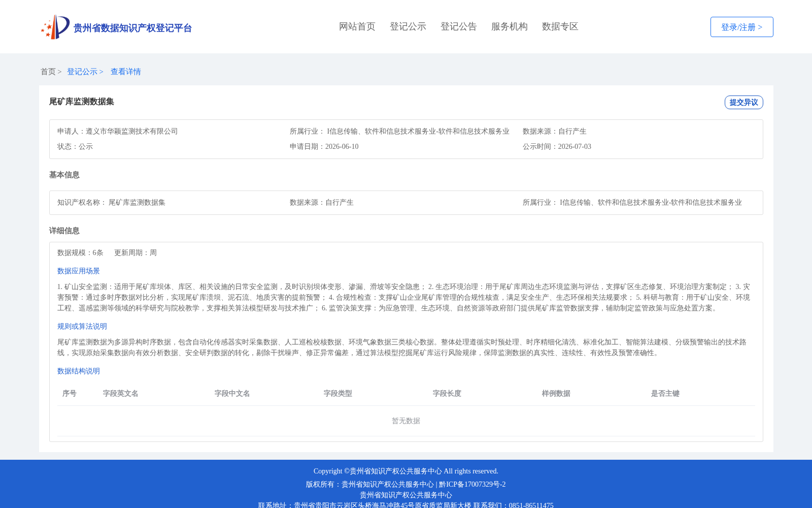Viewport: 812px width, 508px height.
Task: Select 服务机构 in top navigation
Action: point(510,26)
